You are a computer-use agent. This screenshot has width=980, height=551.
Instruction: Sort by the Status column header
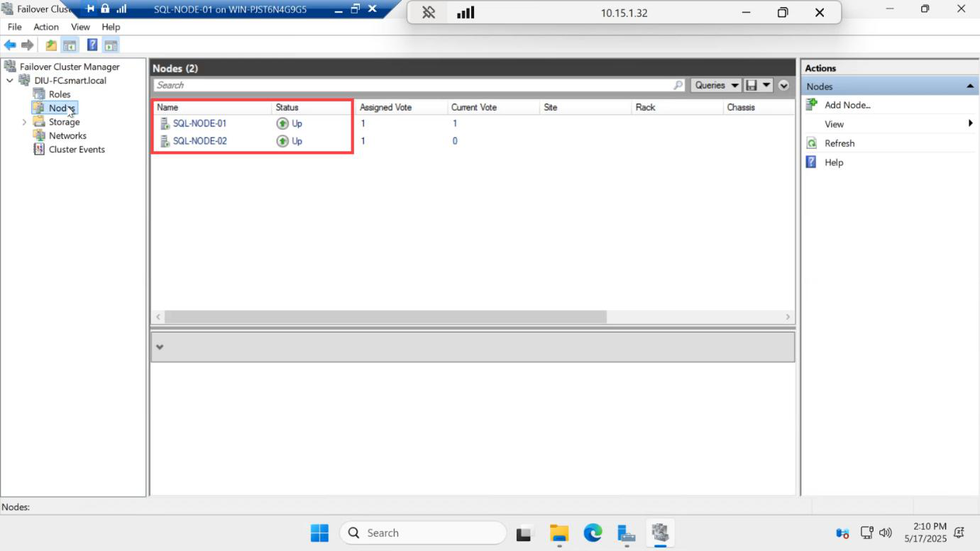coord(312,107)
